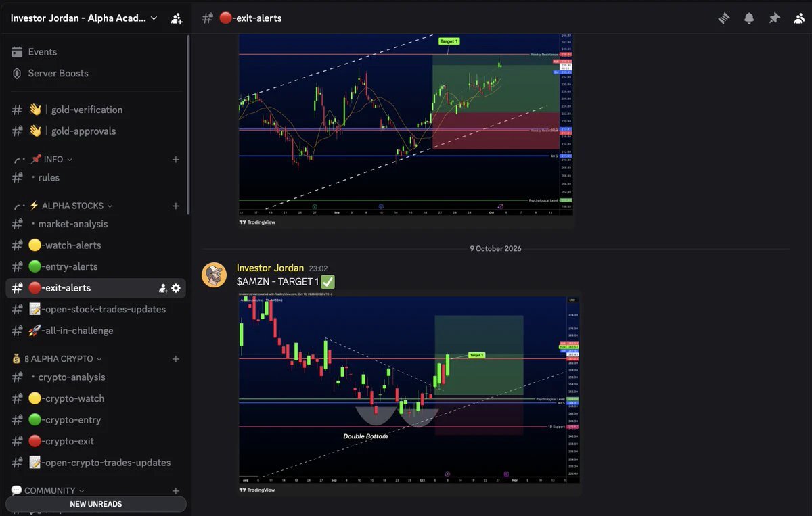Add a channel to COMMUNITY category
The image size is (812, 516).
point(176,491)
